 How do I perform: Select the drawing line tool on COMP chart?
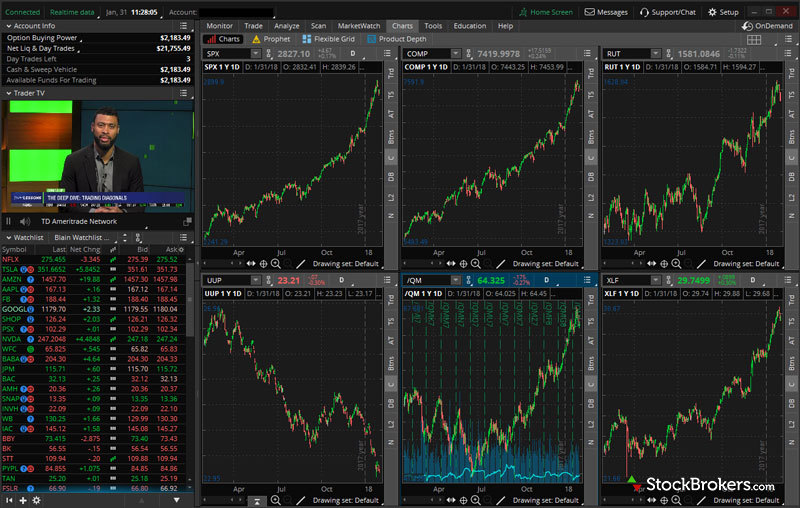[501, 264]
